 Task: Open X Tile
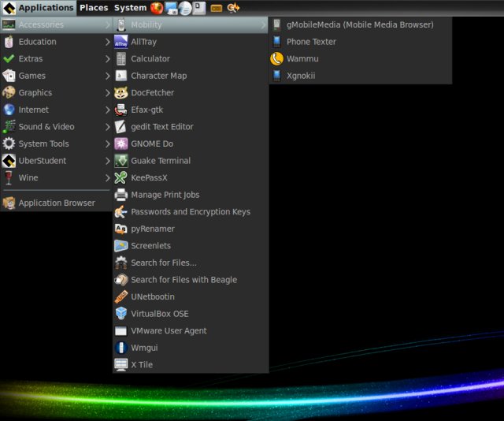coord(191,365)
